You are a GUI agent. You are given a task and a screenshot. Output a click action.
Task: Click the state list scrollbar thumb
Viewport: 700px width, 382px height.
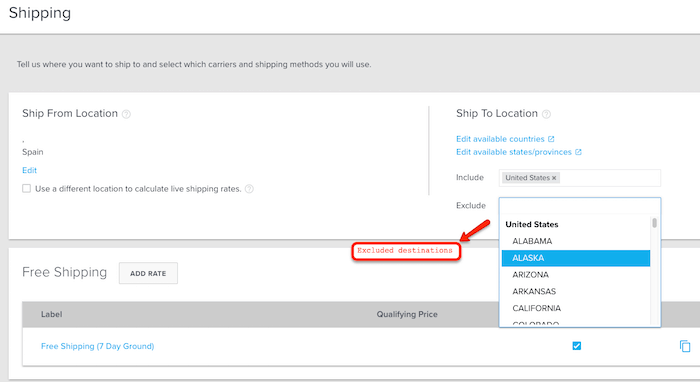click(x=654, y=223)
